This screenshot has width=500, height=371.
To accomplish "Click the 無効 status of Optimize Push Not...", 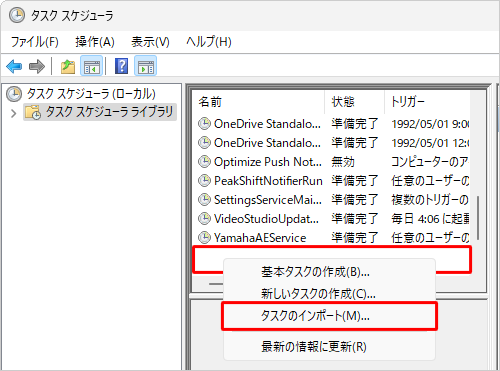I will point(343,162).
